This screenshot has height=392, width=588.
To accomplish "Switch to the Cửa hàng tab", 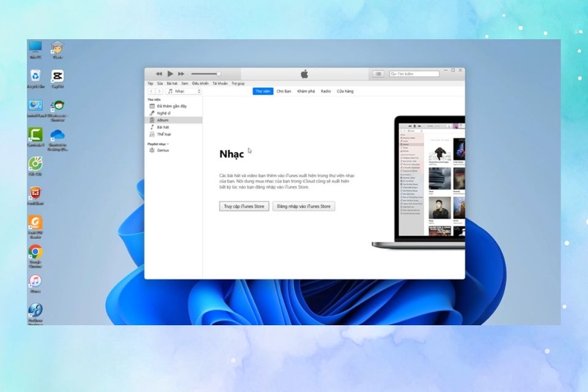I will [345, 91].
